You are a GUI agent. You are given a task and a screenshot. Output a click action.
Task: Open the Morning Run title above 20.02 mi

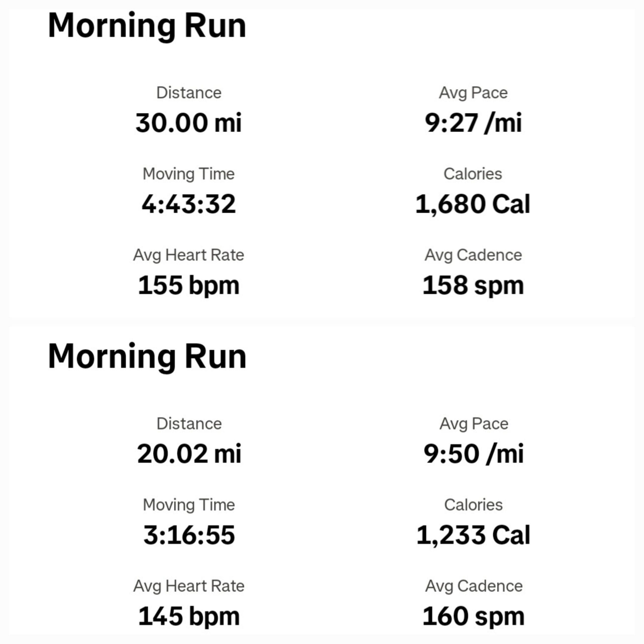147,357
